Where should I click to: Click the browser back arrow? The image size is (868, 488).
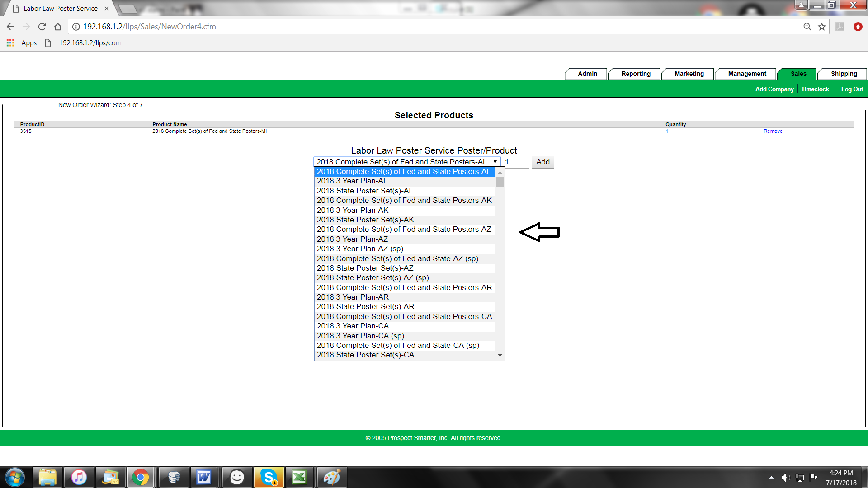pyautogui.click(x=10, y=27)
